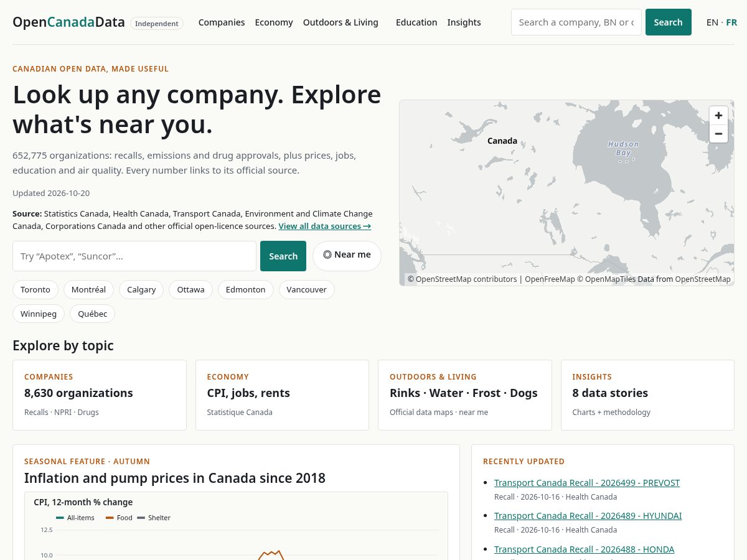
Task: Open the Insights menu
Action: [464, 22]
